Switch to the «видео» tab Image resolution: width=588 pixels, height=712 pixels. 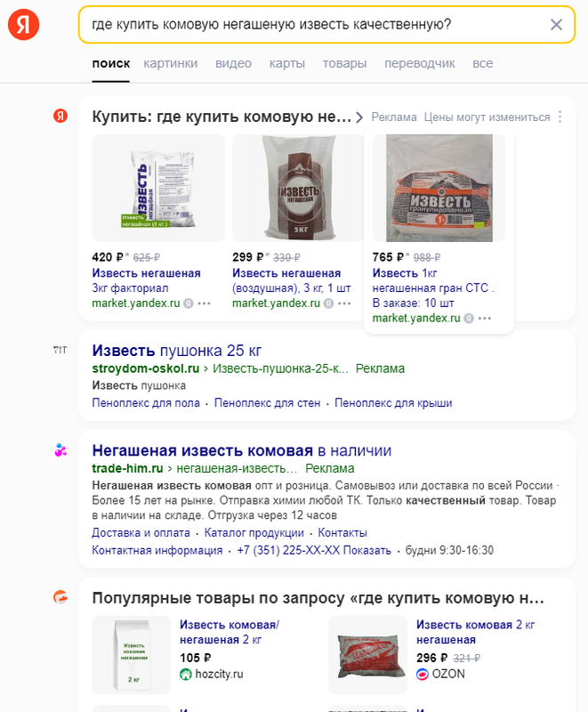pos(233,63)
